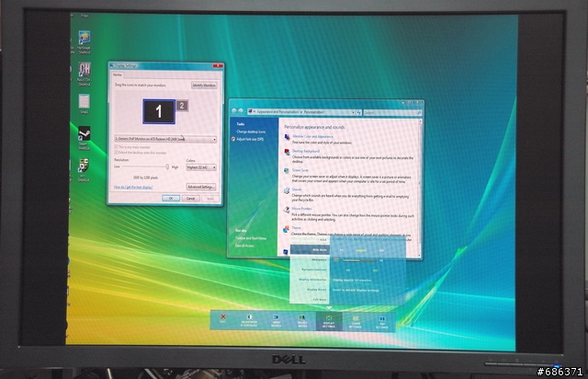This screenshot has height=379, width=588.
Task: Select the Exit icon in the monitor OSD
Action: coord(223,319)
